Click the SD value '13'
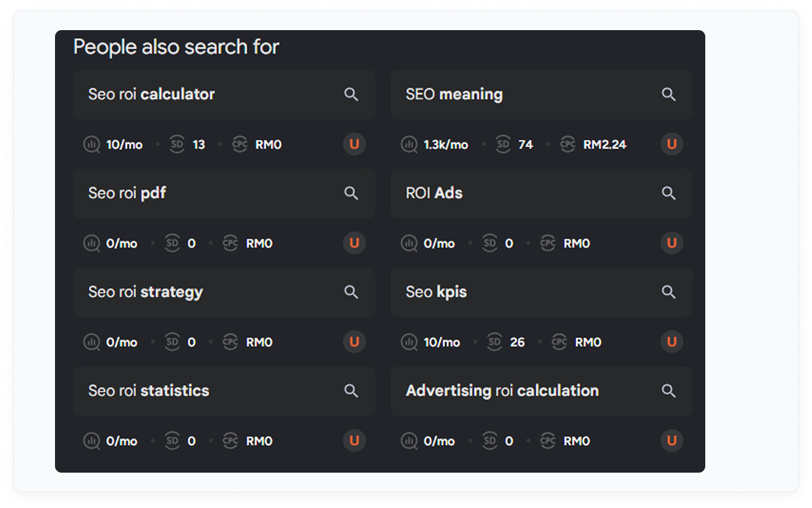The width and height of the screenshot is (812, 508). pos(199,145)
